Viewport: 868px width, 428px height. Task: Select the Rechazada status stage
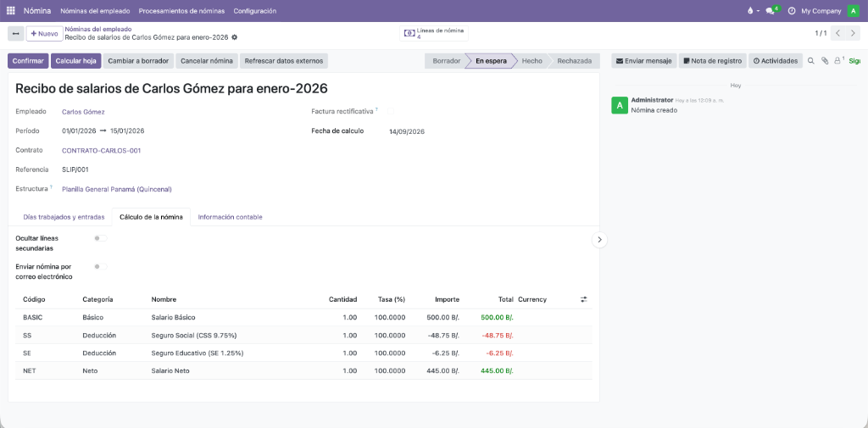click(x=575, y=61)
